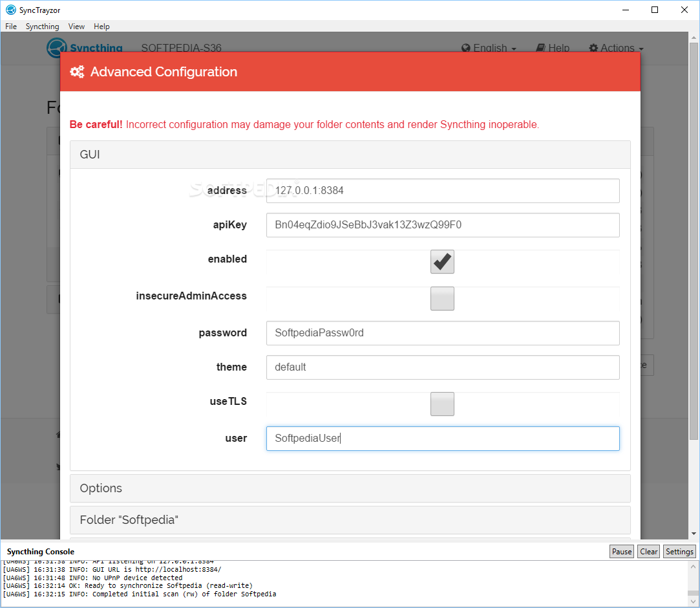The width and height of the screenshot is (700, 608).
Task: Click the Syncthing logo icon
Action: (x=56, y=47)
